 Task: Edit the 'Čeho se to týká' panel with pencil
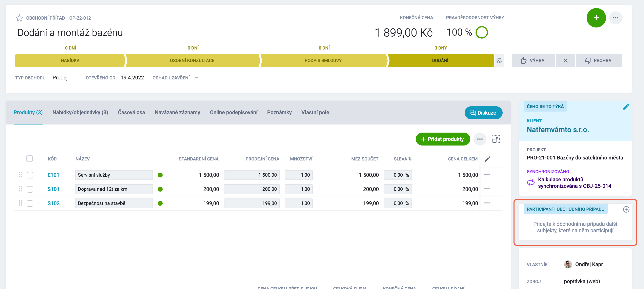[626, 107]
